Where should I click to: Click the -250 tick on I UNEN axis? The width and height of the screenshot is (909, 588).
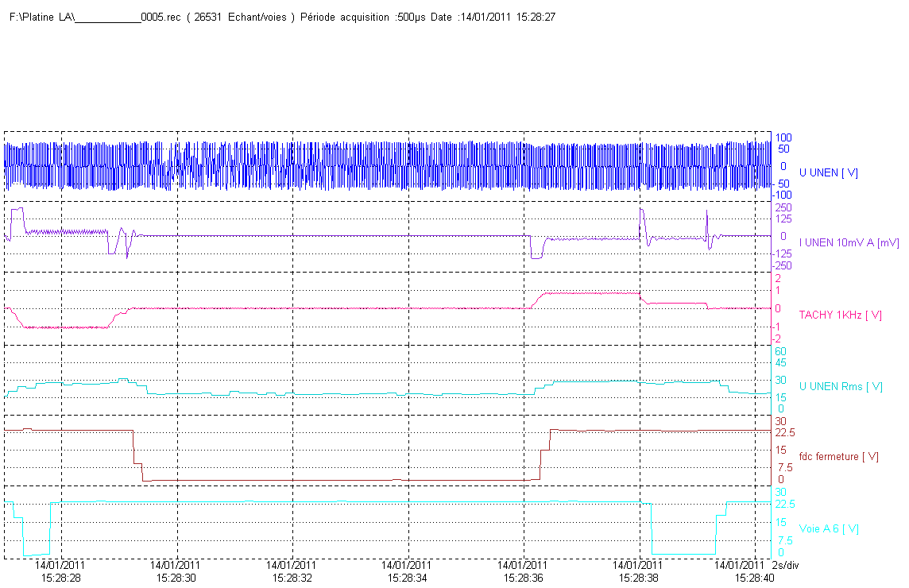pos(782,265)
